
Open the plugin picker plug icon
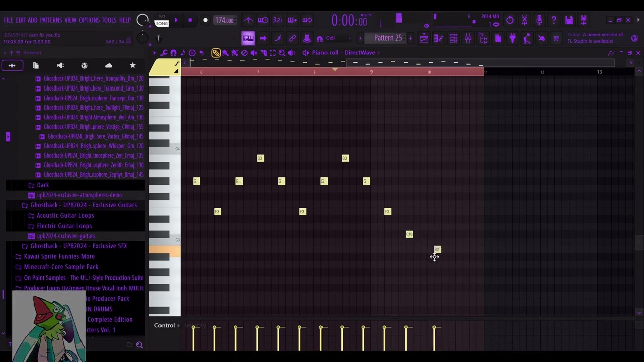coord(512,38)
